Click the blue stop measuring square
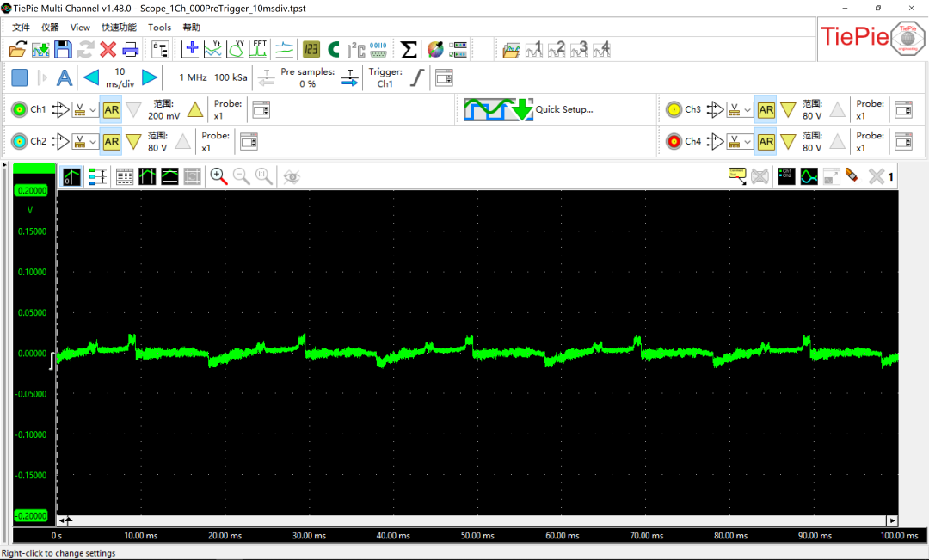 [x=20, y=77]
